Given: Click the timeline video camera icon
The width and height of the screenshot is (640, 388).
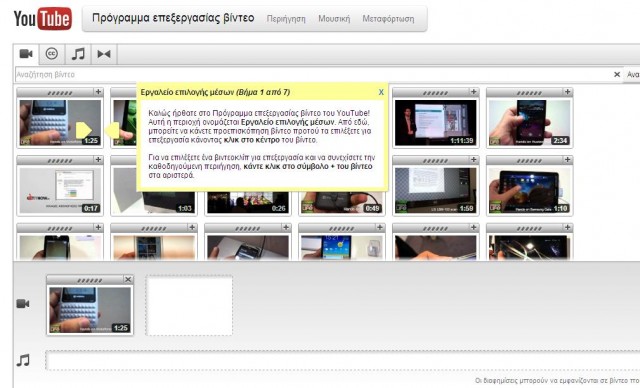Looking at the screenshot, I should click(23, 304).
